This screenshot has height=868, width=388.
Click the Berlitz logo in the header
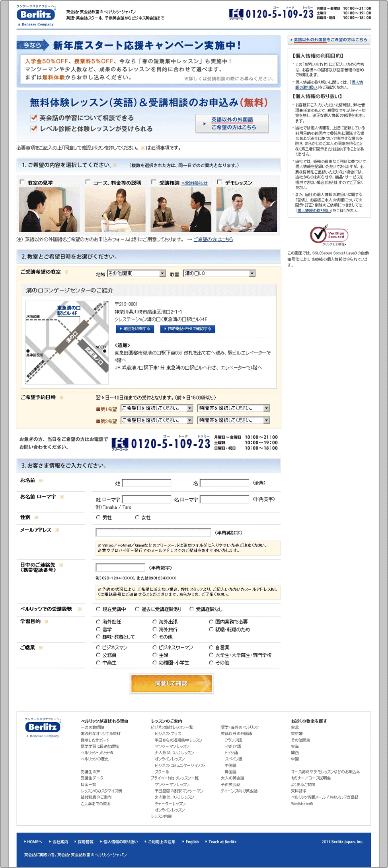36,16
